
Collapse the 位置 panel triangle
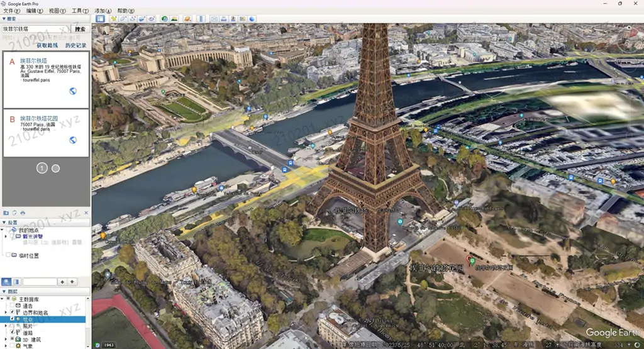click(x=4, y=223)
